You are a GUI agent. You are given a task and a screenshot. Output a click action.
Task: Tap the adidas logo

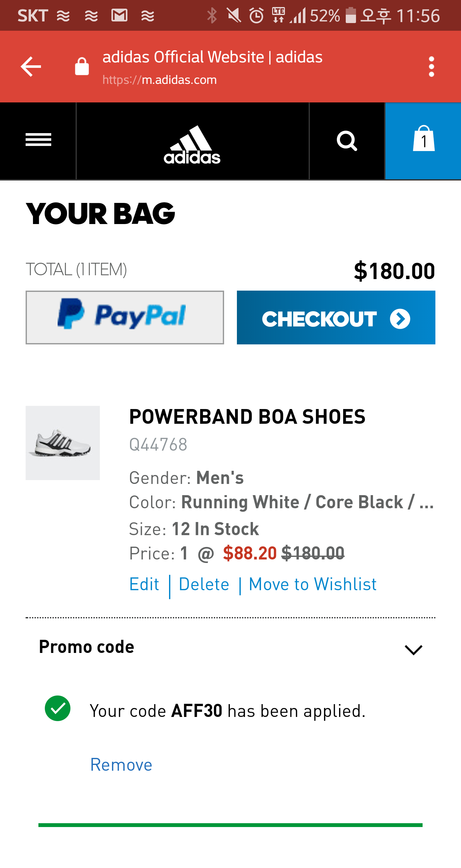(192, 144)
